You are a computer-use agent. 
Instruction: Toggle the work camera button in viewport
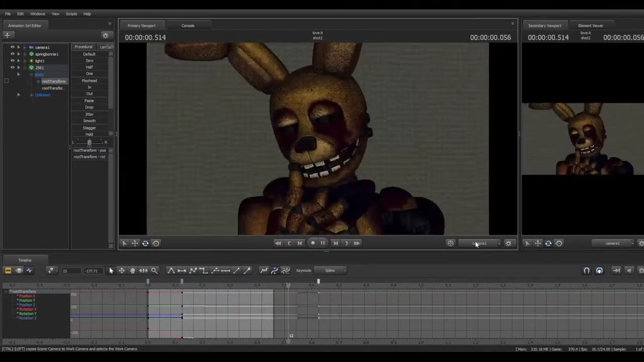(x=450, y=243)
